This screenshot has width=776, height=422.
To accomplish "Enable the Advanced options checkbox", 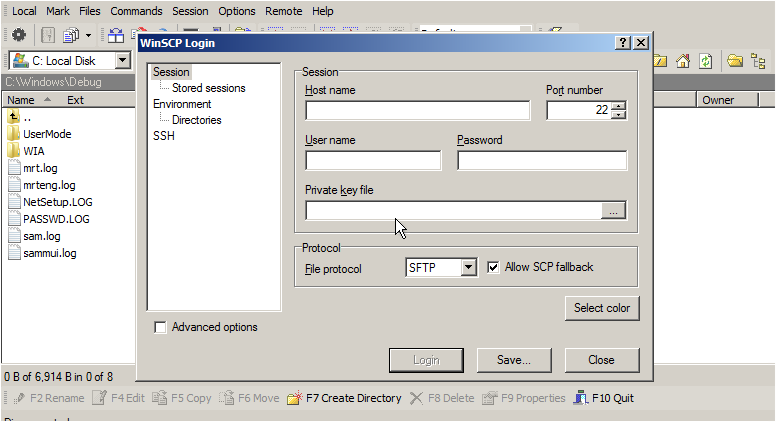I will [x=160, y=328].
